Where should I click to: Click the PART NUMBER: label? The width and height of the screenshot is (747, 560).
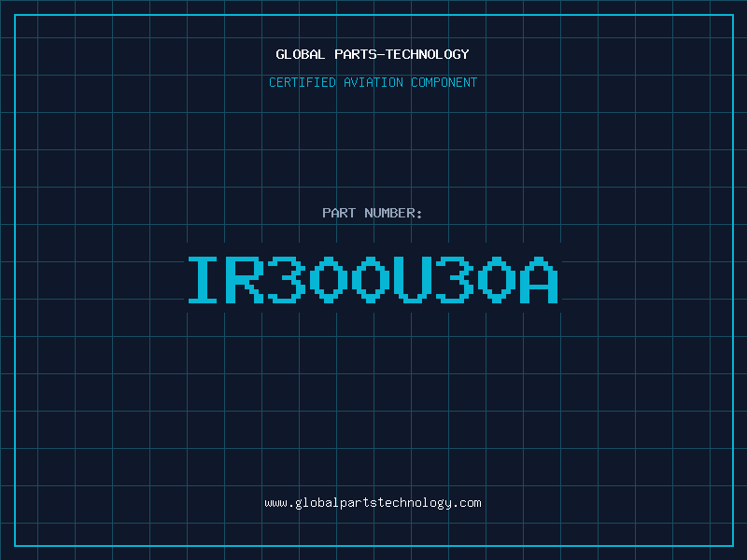pyautogui.click(x=373, y=213)
